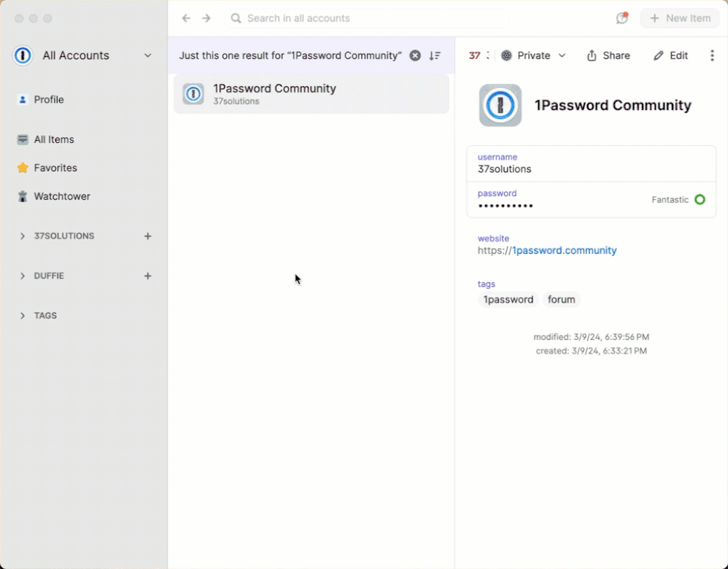Viewport: 728px width, 569px height.
Task: Go to Favorites in sidebar
Action: click(55, 168)
